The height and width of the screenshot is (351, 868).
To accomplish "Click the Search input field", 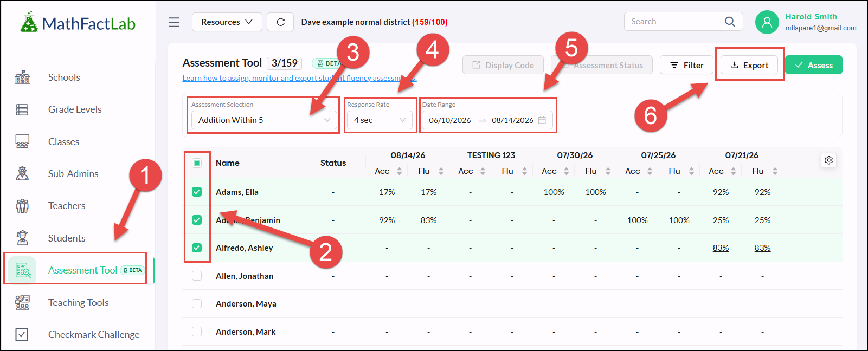I will click(x=675, y=22).
